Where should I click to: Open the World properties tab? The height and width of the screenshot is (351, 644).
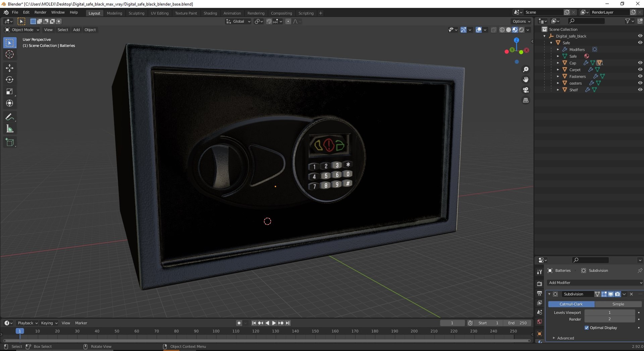(539, 322)
